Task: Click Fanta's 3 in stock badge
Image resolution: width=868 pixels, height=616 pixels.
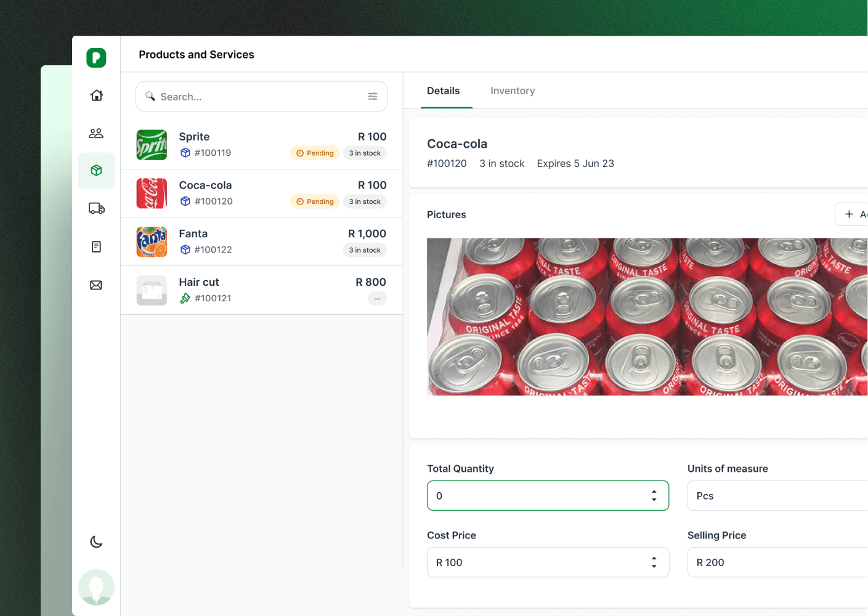Action: (365, 250)
